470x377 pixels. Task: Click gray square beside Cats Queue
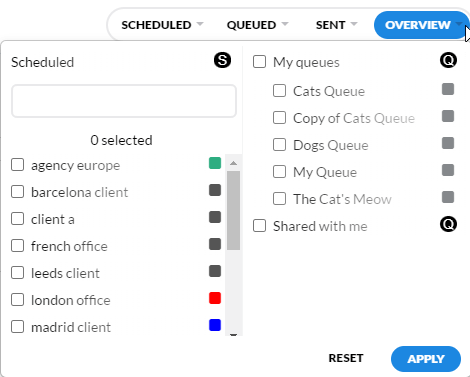(448, 89)
